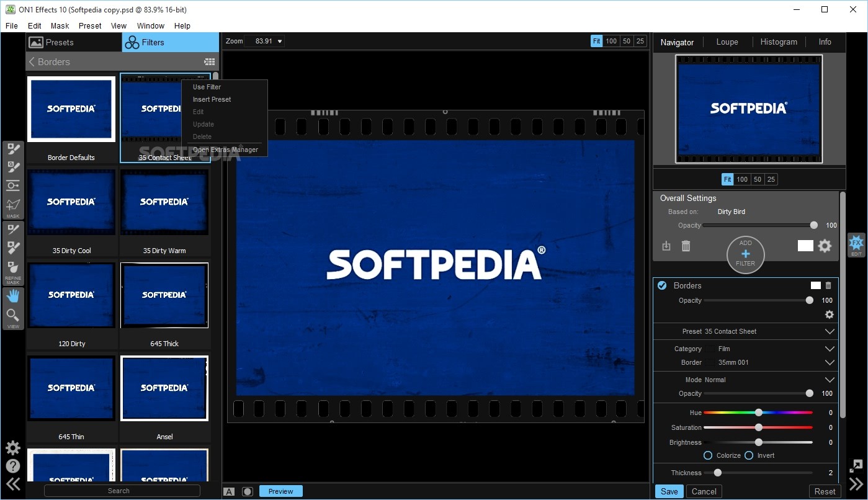Go back from Borders category

pos(32,62)
